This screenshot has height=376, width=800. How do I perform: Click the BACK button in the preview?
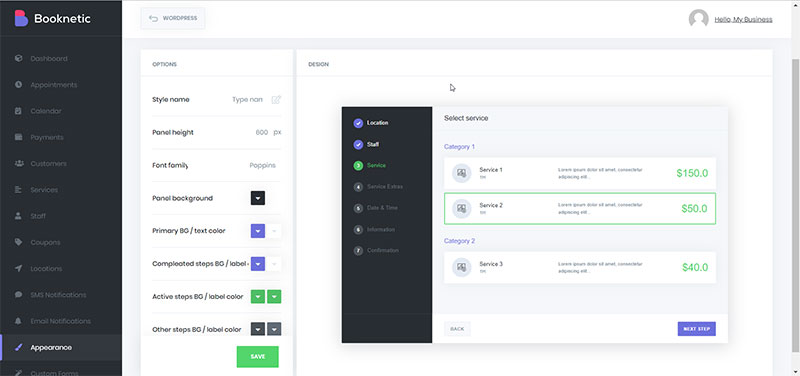click(457, 329)
